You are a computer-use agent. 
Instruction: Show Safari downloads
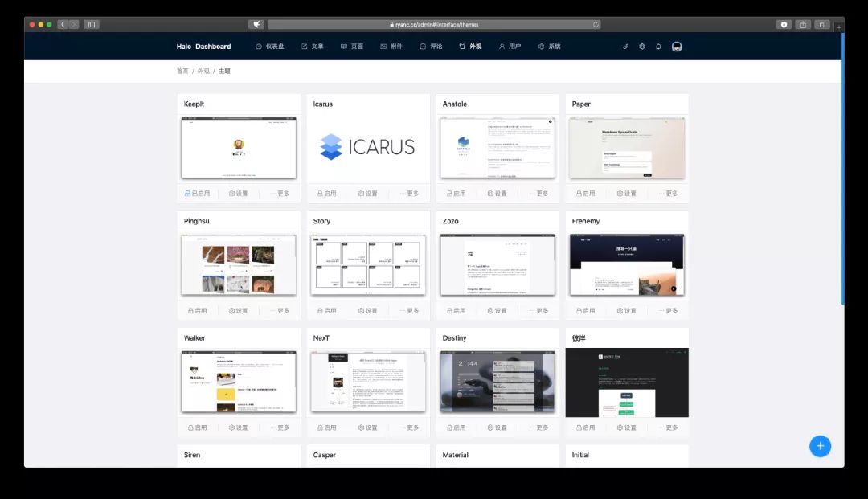tap(784, 24)
